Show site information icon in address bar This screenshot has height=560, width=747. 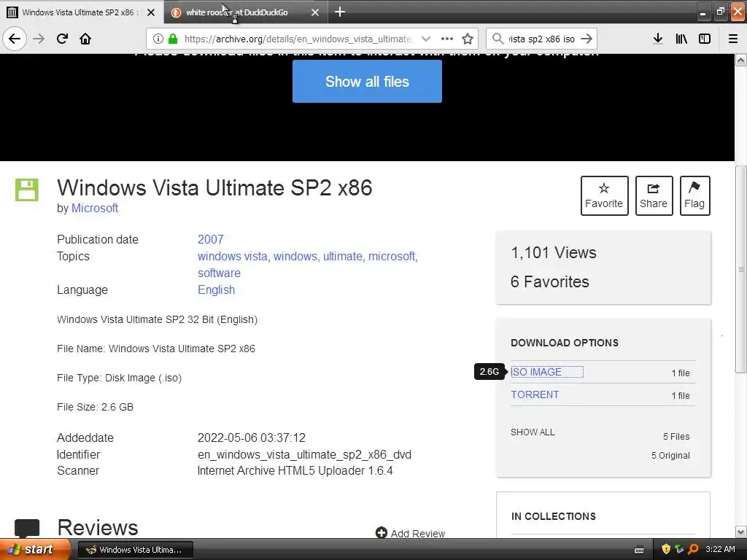coord(158,39)
